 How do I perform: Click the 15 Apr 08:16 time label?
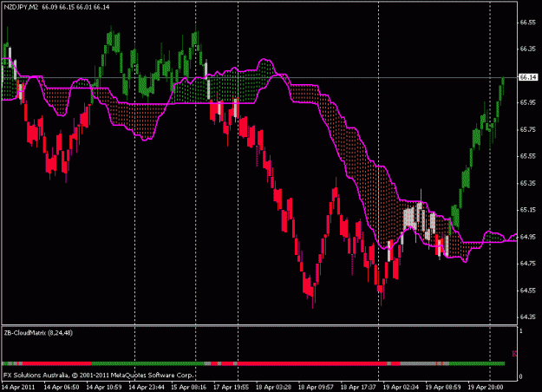(x=189, y=387)
